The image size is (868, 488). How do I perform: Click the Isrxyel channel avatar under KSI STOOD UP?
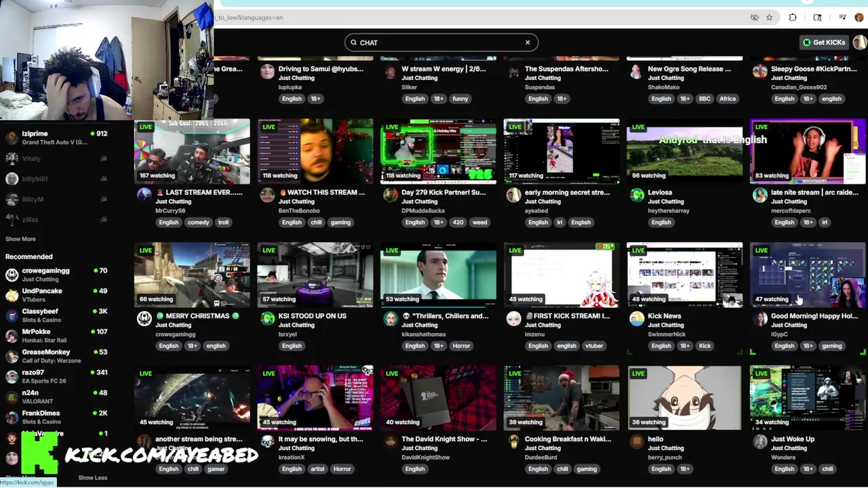pos(267,319)
